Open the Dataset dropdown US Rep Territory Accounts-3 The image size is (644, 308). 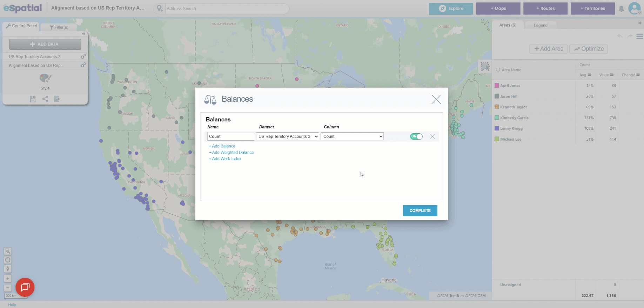[288, 136]
